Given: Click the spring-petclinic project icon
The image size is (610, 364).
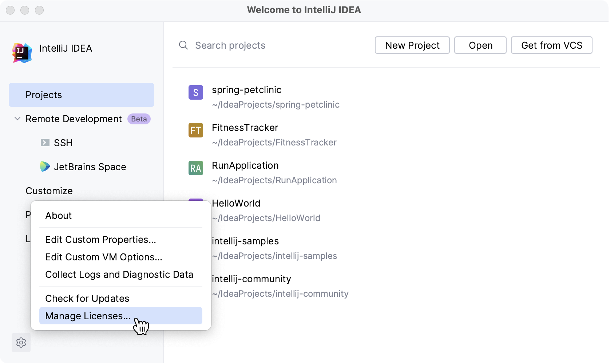Looking at the screenshot, I should pyautogui.click(x=195, y=92).
